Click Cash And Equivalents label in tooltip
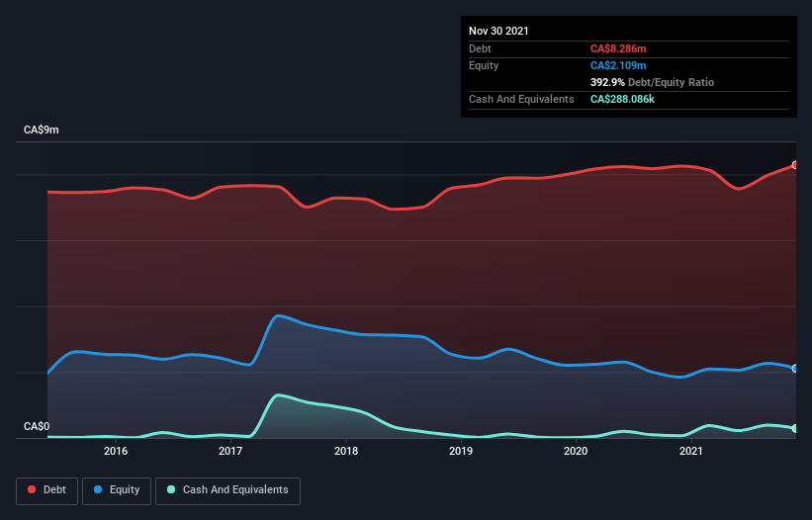The image size is (812, 520). pyautogui.click(x=521, y=99)
